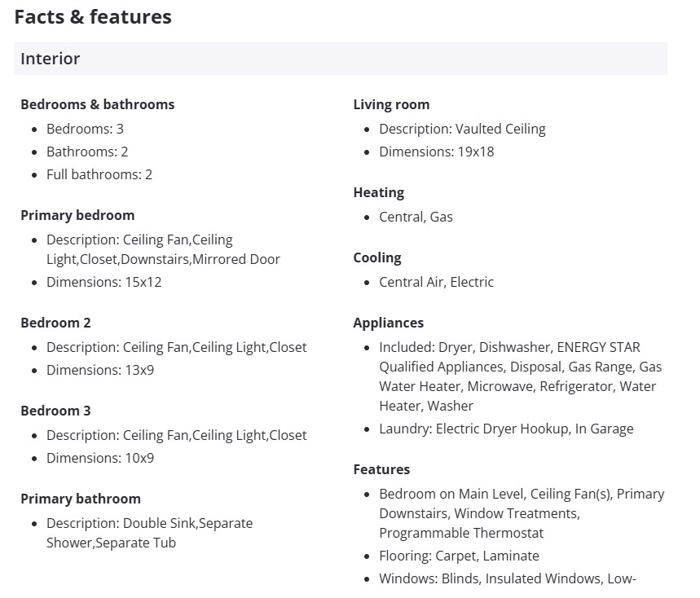Select the Vaulted Ceiling description line
The width and height of the screenshot is (700, 598).
click(x=462, y=129)
